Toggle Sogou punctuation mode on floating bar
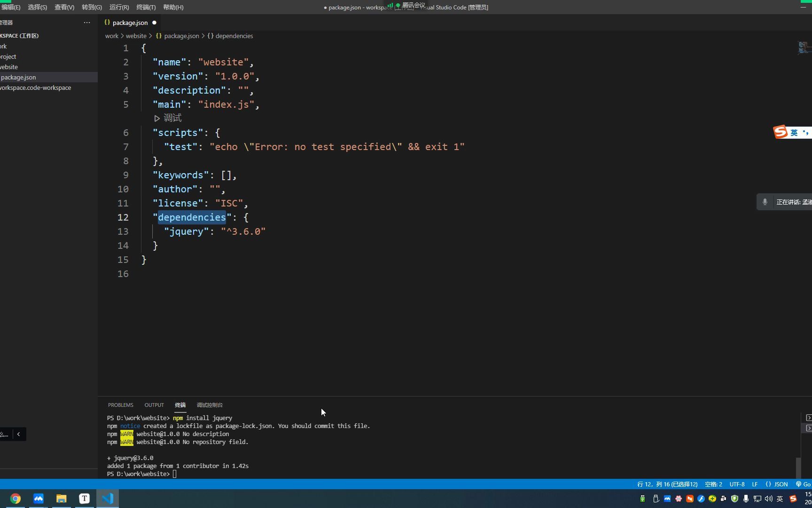The width and height of the screenshot is (812, 508). tap(806, 132)
